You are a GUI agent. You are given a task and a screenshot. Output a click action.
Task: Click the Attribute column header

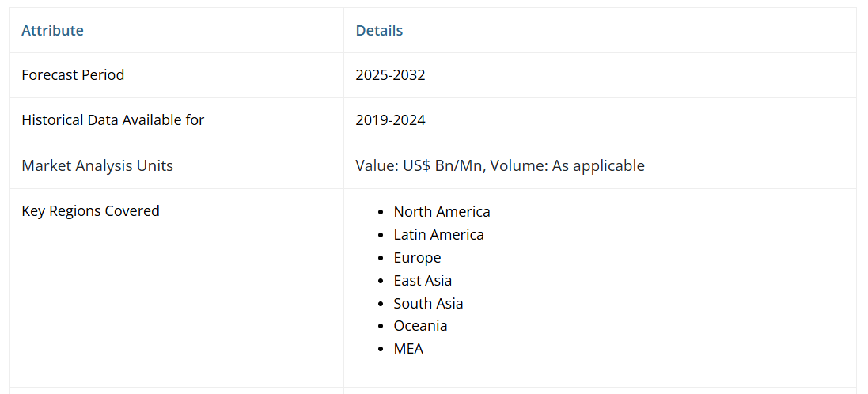point(52,31)
